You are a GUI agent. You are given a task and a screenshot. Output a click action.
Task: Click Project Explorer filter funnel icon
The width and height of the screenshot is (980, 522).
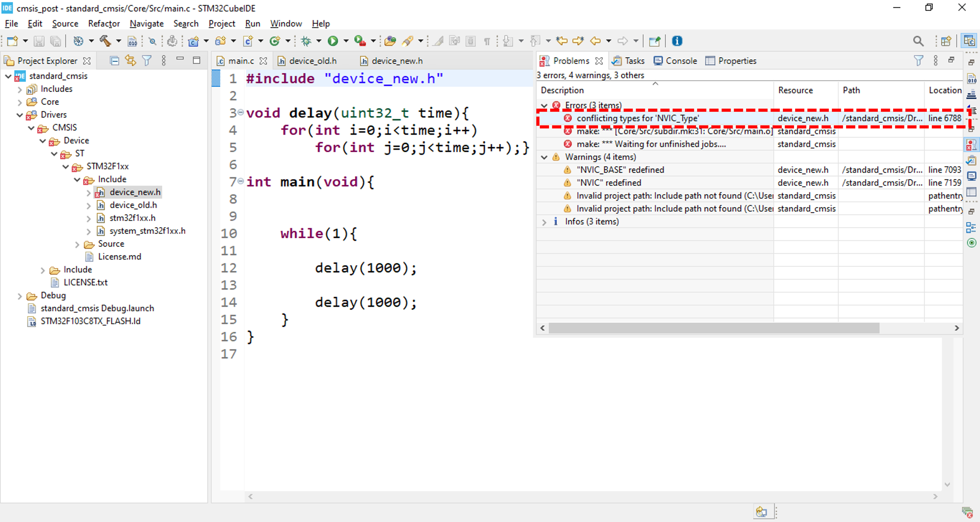click(x=147, y=61)
